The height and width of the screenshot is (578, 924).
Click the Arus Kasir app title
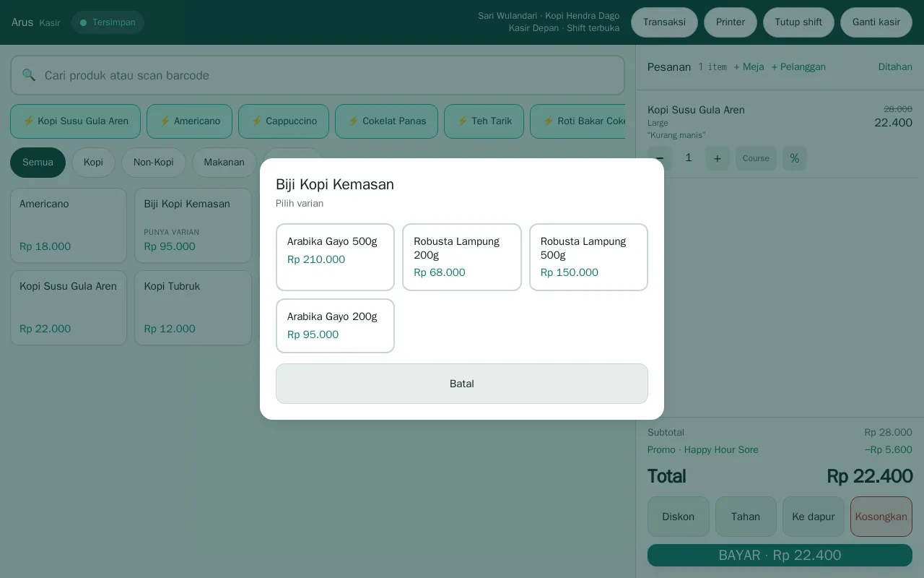(35, 22)
